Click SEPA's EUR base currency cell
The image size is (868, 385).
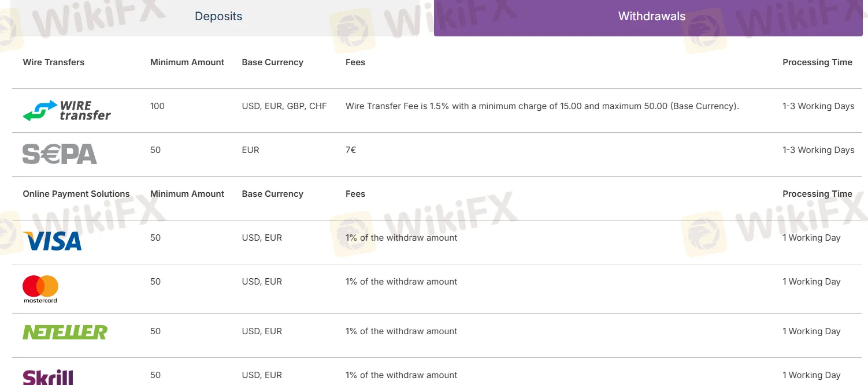pos(250,150)
